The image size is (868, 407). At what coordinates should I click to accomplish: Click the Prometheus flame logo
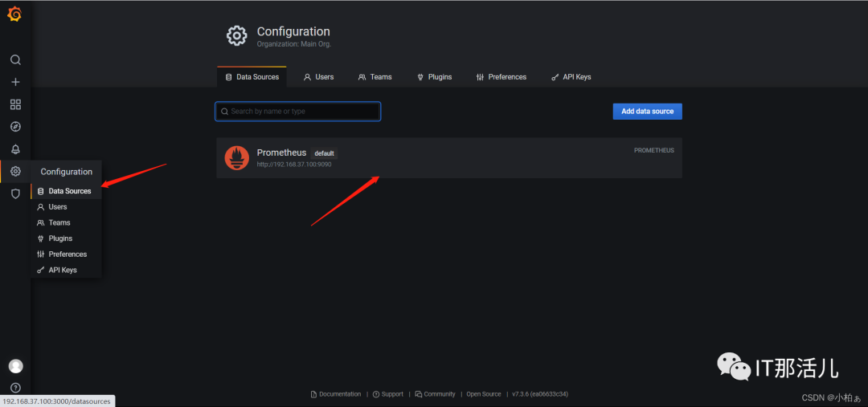coord(236,157)
